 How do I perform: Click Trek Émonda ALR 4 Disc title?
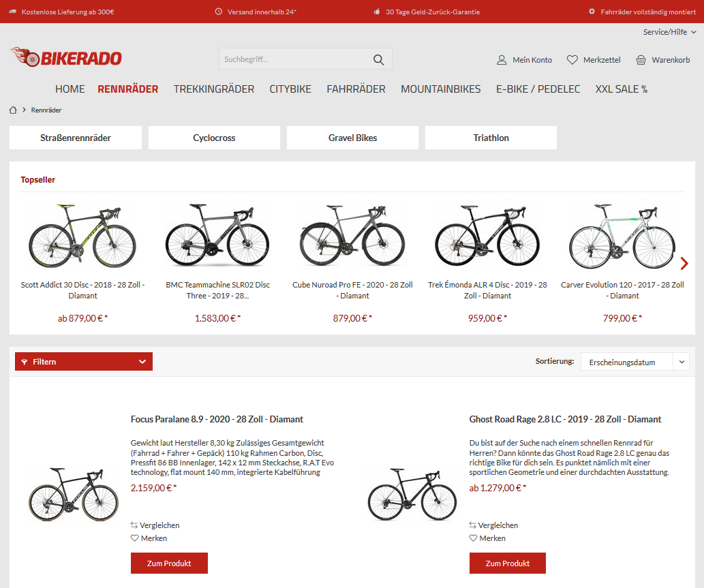point(487,290)
